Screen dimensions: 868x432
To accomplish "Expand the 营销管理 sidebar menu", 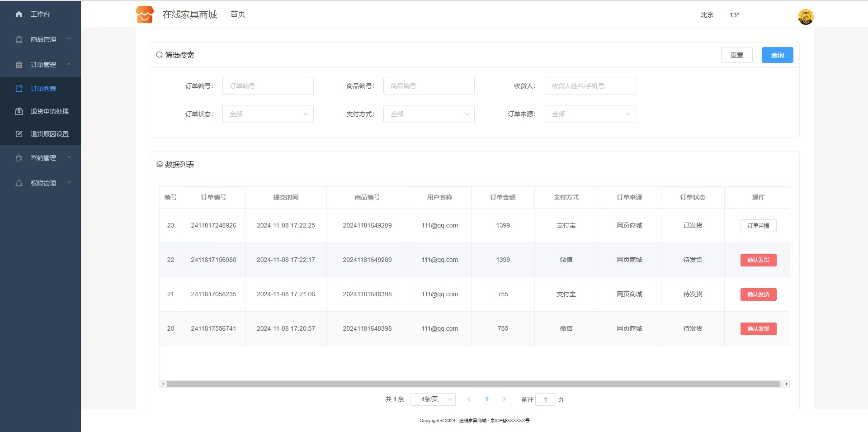I will (43, 158).
